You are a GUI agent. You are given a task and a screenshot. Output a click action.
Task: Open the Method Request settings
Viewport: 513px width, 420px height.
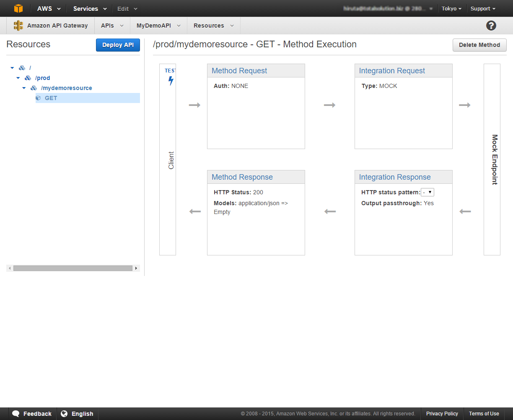pos(239,71)
